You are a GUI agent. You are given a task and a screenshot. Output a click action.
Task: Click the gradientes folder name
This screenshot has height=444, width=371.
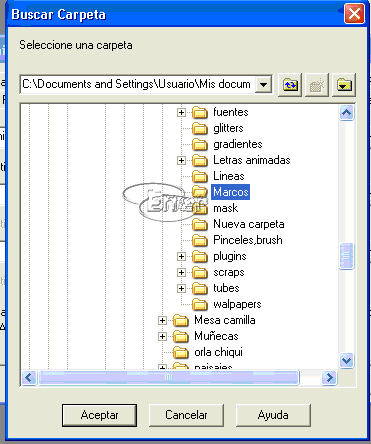point(238,144)
